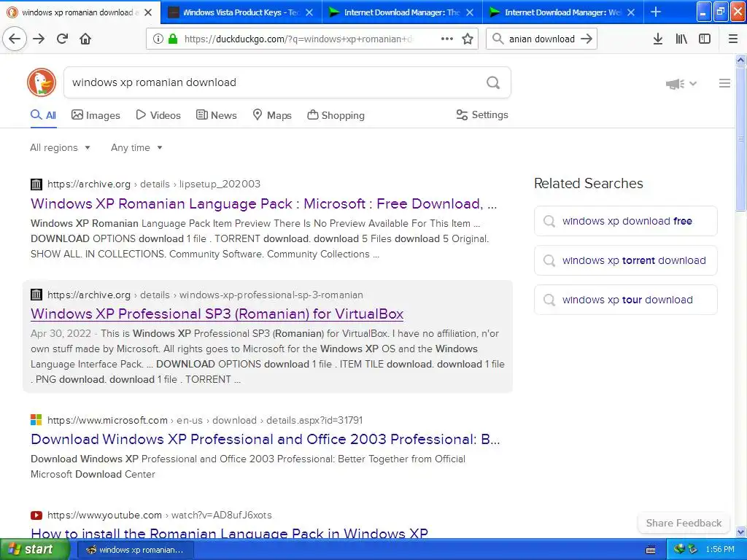Click archive.org lipsetup_202003 URL line
Screen dimensions: 747x560
[x=153, y=184]
